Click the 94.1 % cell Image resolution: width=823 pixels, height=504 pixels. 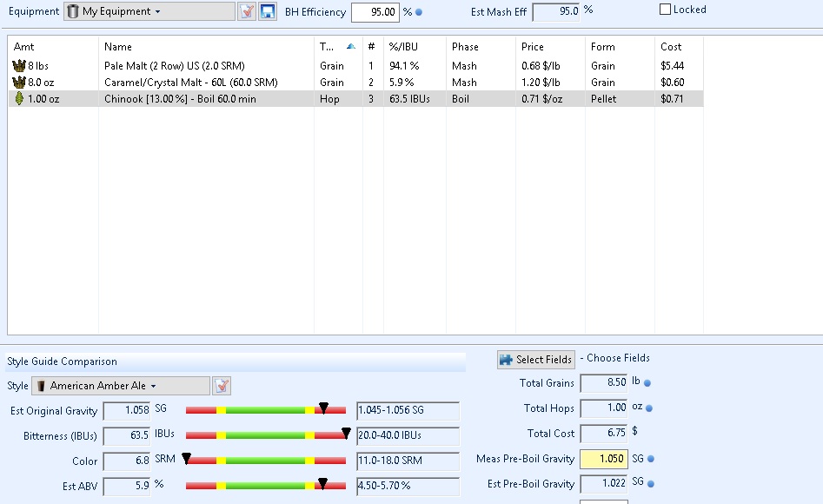click(x=404, y=66)
